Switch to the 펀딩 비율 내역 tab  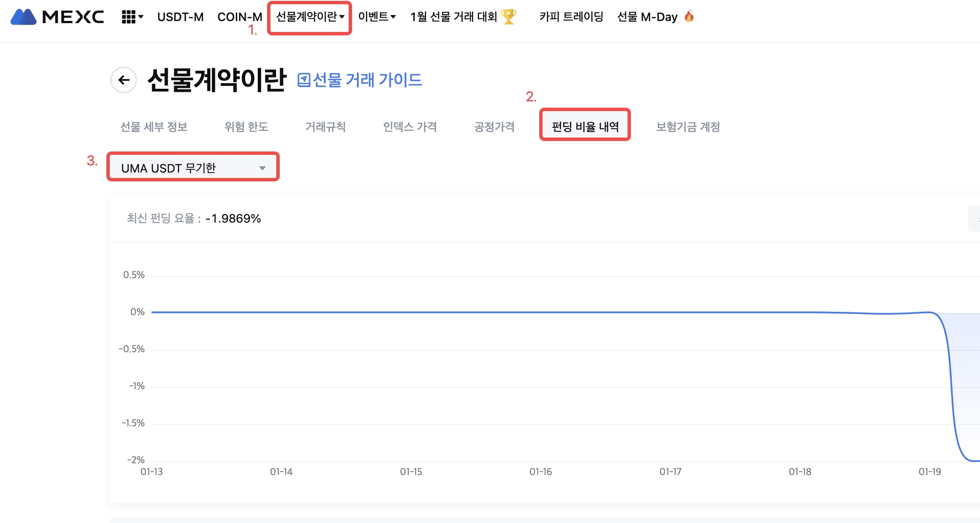click(585, 126)
